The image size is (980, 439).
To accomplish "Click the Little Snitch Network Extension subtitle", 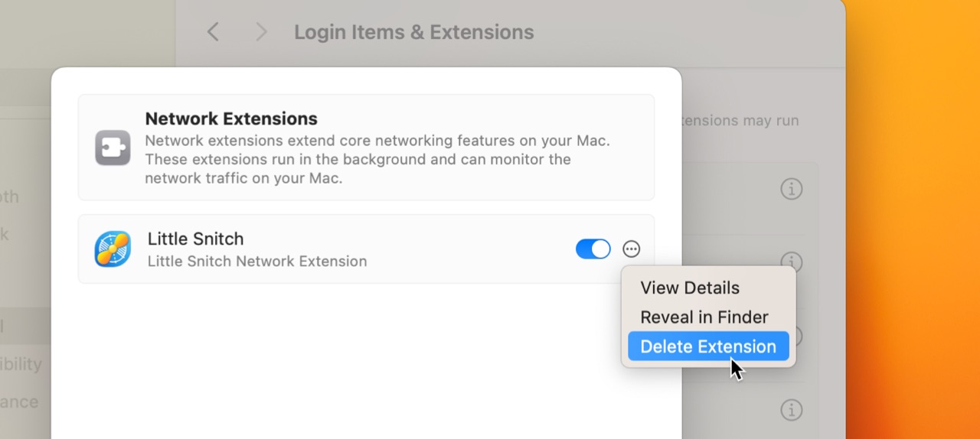I will [x=257, y=262].
